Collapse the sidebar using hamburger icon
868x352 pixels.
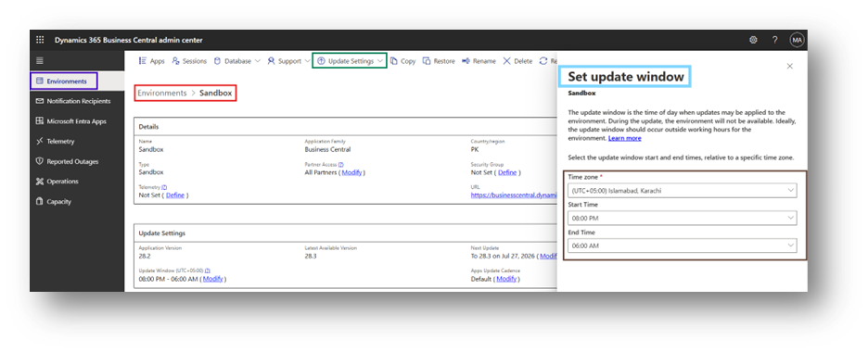40,61
